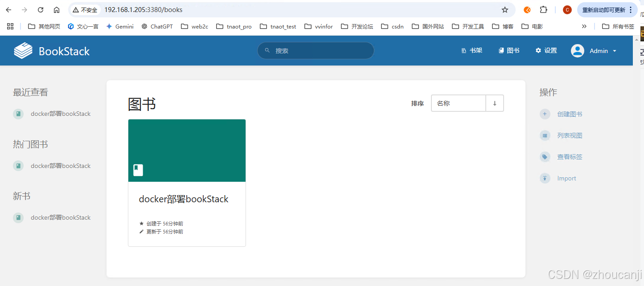The width and height of the screenshot is (644, 286).
Task: Open the tnaot_pro bookmark folder
Action: (x=234, y=26)
